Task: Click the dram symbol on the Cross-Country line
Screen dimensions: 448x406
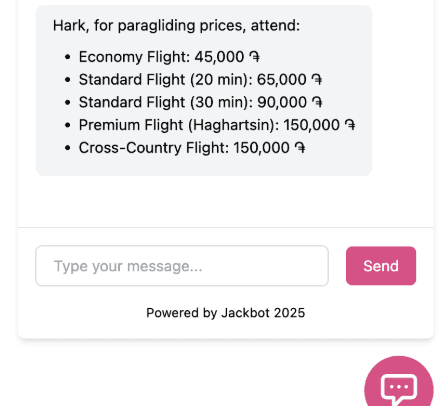Action: (x=300, y=148)
